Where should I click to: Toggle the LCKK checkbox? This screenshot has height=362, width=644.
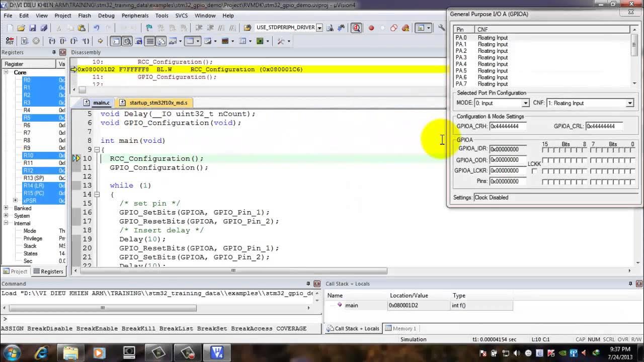pos(534,171)
